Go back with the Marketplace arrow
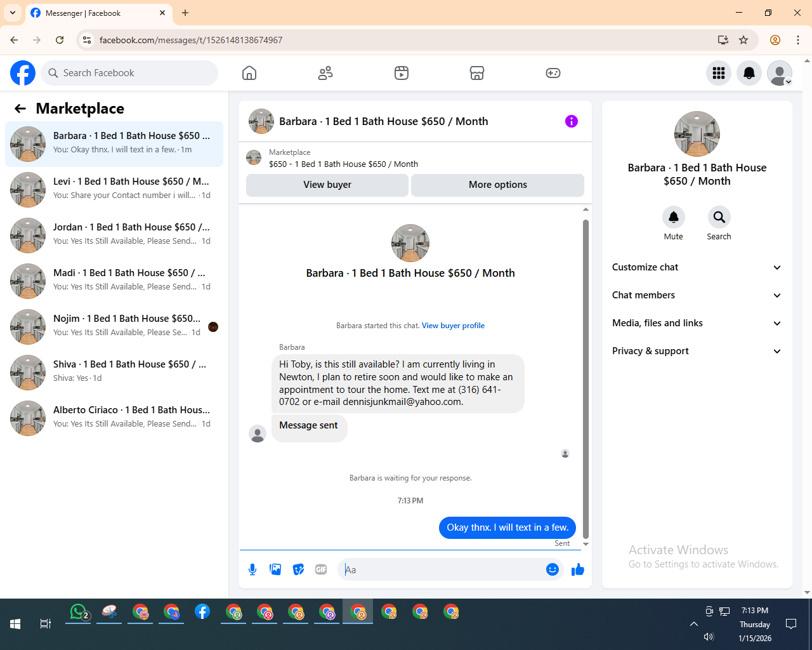 click(x=20, y=109)
